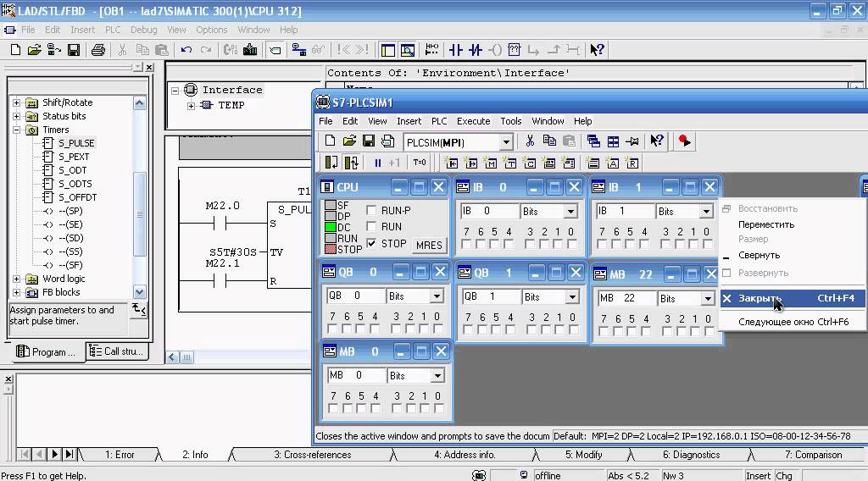868x481 pixels.
Task: Toggle bit 7 of QB 0
Action: (x=332, y=329)
